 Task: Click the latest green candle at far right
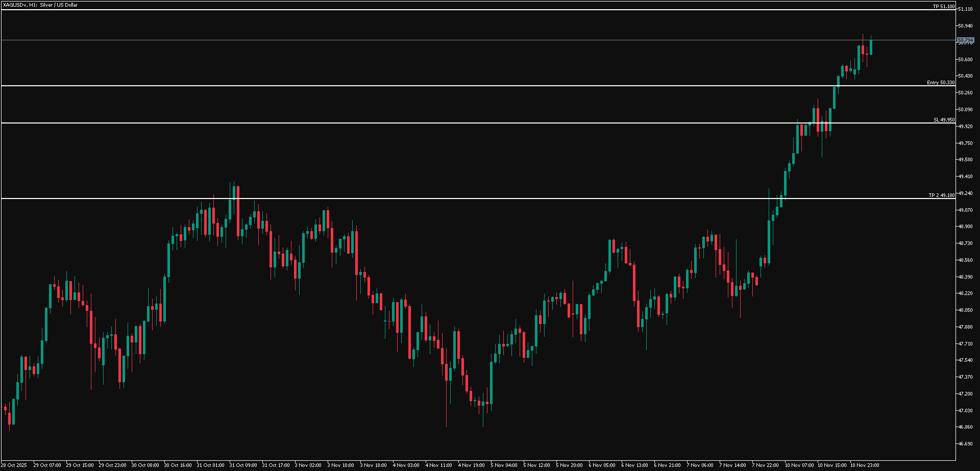871,47
